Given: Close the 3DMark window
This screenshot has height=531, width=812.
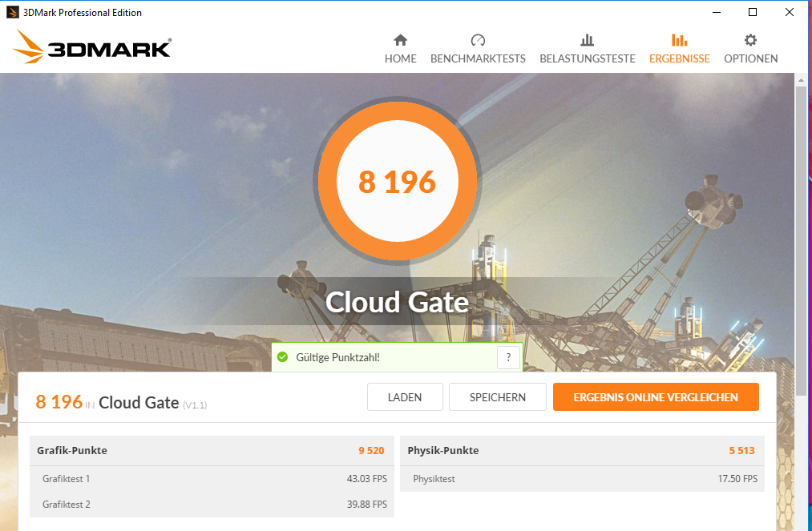Looking at the screenshot, I should coord(790,12).
